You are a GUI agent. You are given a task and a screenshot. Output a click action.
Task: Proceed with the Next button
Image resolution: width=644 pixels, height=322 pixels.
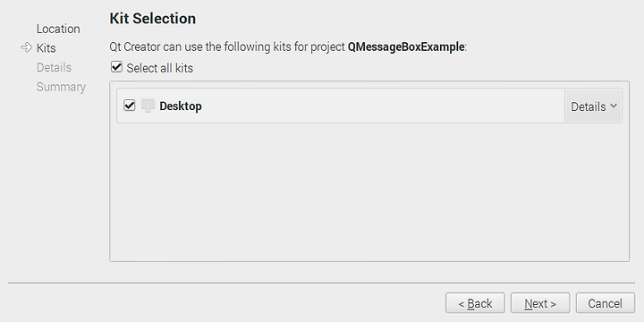pos(540,303)
